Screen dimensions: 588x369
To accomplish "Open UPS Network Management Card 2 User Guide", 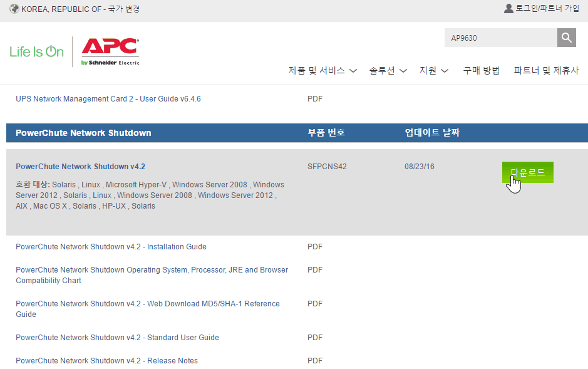I will coord(108,99).
